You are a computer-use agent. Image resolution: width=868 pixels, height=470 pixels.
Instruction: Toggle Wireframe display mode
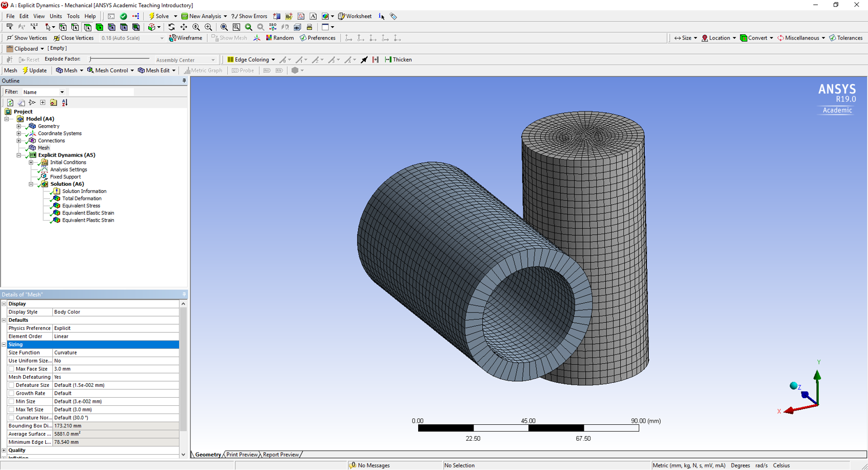click(186, 38)
